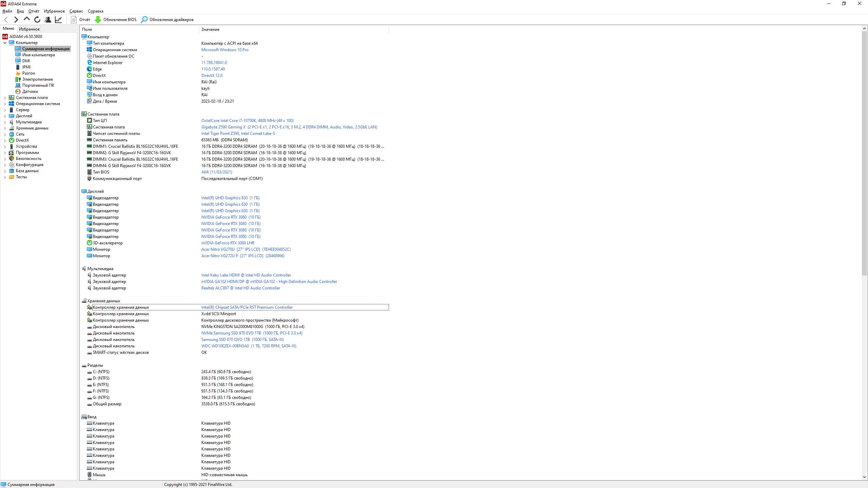Expand the Дисплей tree node
868x488 pixels.
[x=5, y=116]
